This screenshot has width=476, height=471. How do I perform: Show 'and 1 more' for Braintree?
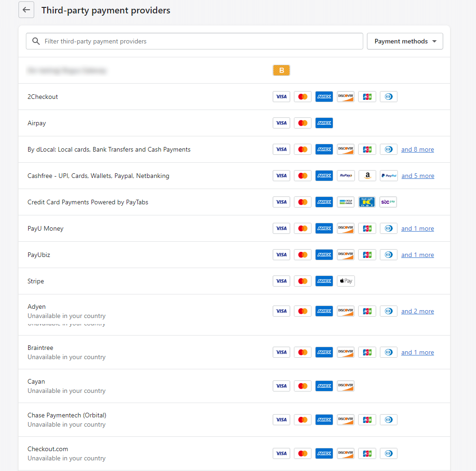(x=417, y=352)
